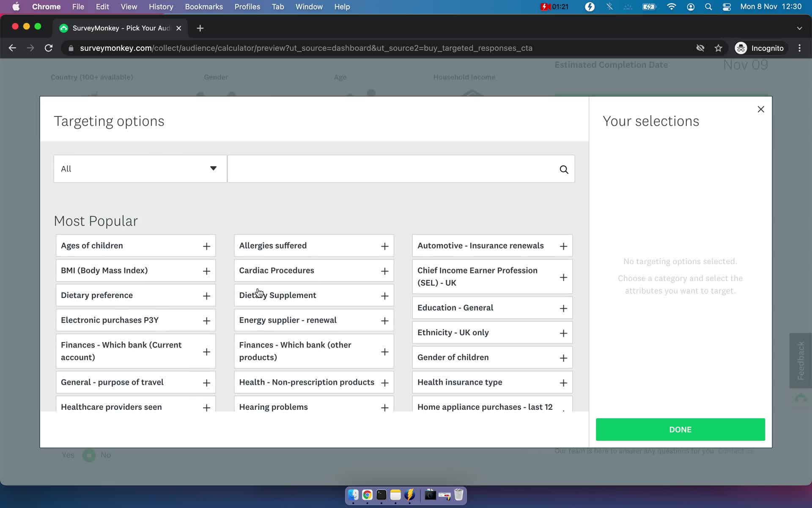
Task: Expand the BMI Body Mass Index option
Action: click(x=206, y=271)
